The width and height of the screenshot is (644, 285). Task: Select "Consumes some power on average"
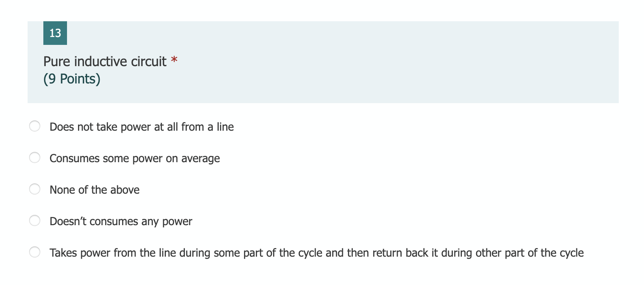coord(35,157)
